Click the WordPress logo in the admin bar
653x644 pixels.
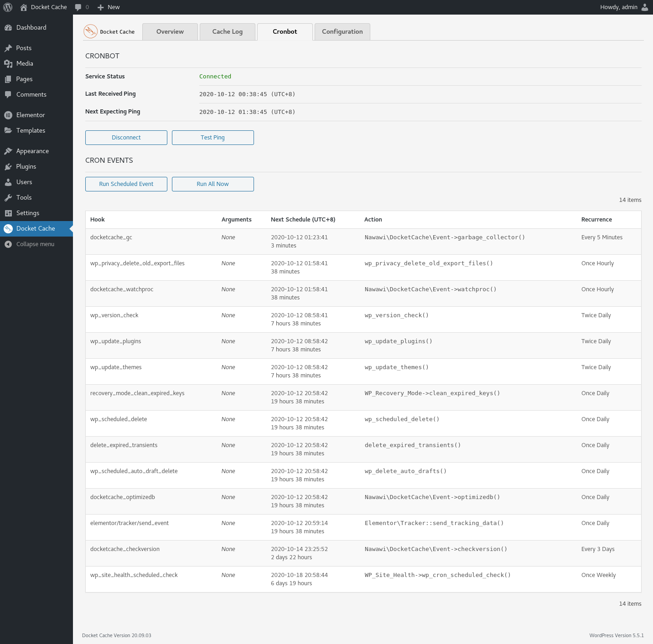click(x=7, y=7)
